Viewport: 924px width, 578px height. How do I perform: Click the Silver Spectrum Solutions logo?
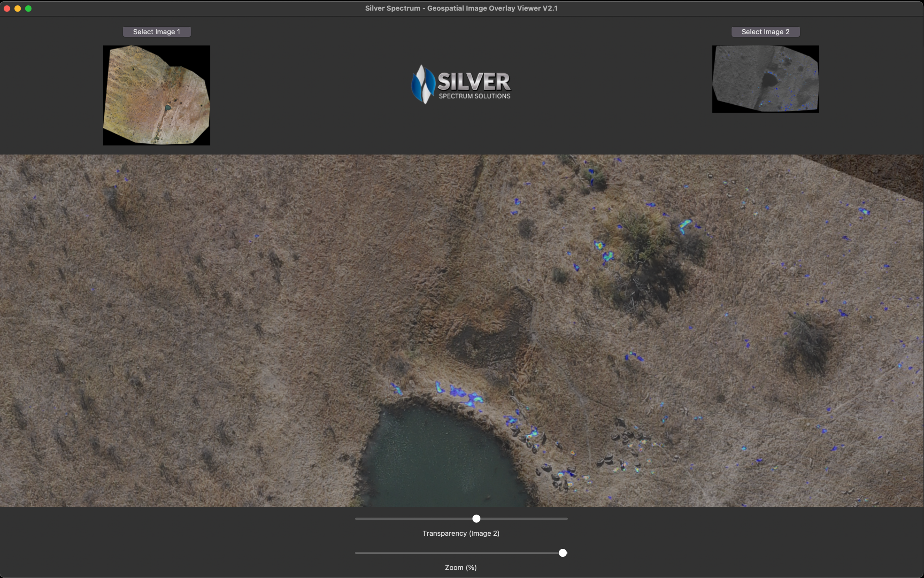pos(461,84)
